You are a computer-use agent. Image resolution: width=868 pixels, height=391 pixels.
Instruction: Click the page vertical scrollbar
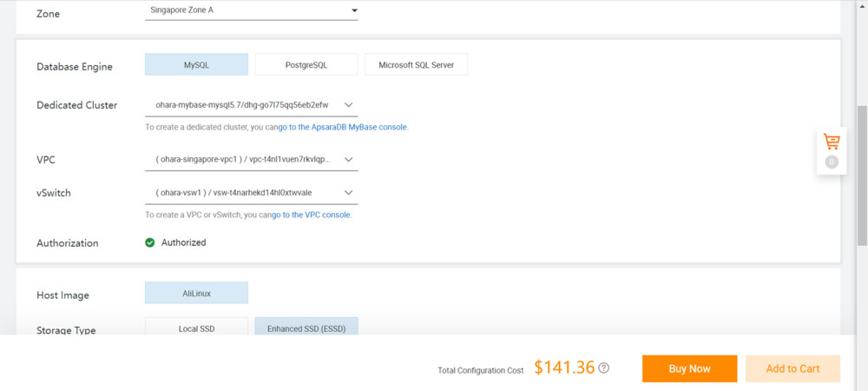click(x=862, y=174)
